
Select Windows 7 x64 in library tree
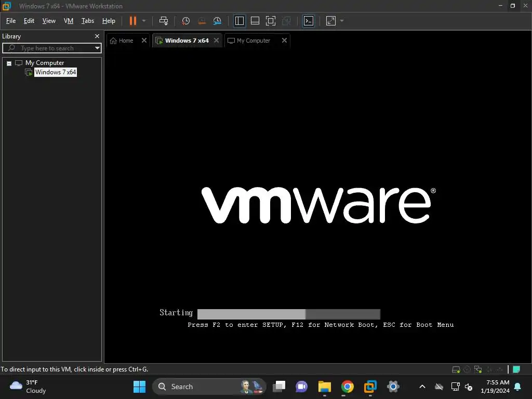56,72
